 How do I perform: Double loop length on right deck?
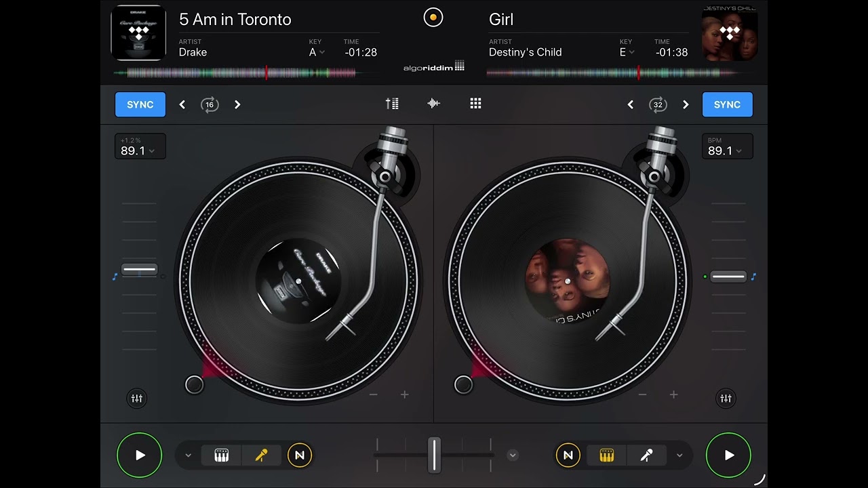click(x=686, y=104)
